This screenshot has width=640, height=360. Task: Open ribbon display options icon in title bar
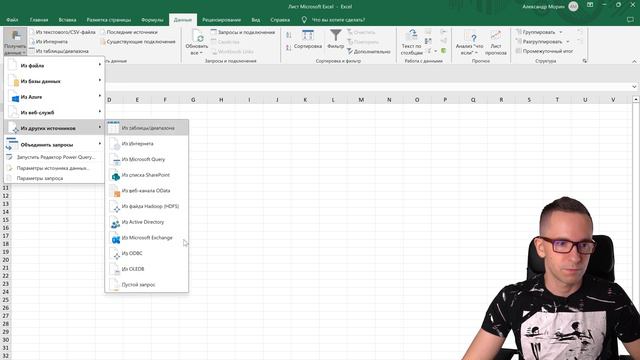590,5
